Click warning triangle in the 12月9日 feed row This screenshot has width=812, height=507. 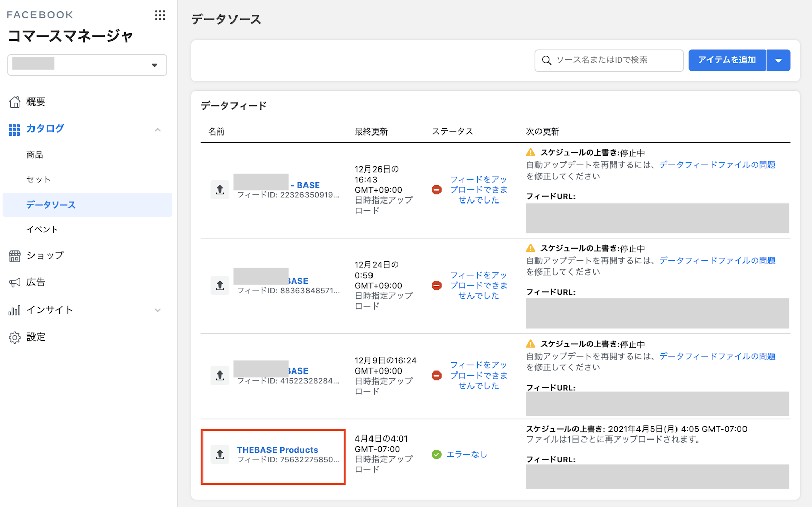pyautogui.click(x=531, y=343)
